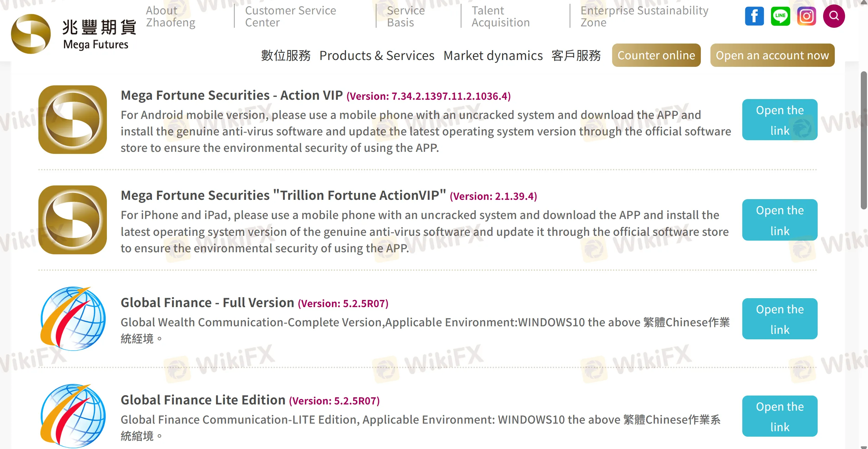Open the 客戶服務 menu item
The width and height of the screenshot is (868, 449).
coord(576,56)
